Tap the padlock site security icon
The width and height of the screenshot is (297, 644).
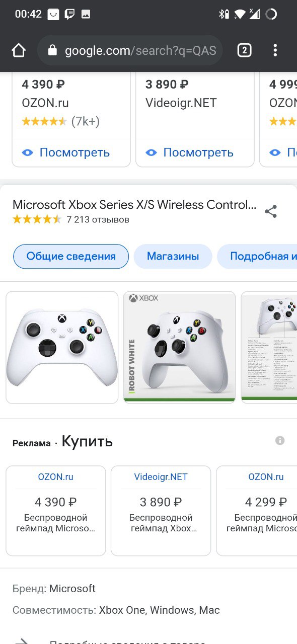pyautogui.click(x=52, y=50)
